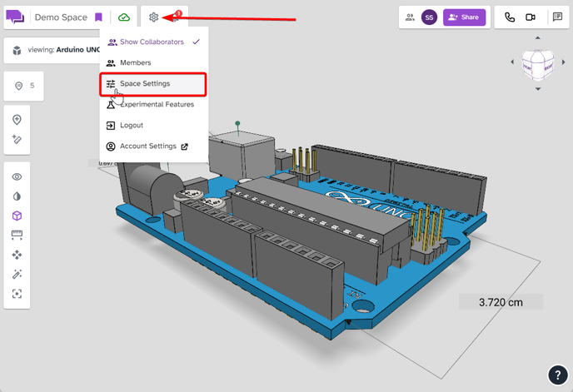Open Account Settings external link
The height and width of the screenshot is (392, 573).
click(153, 146)
